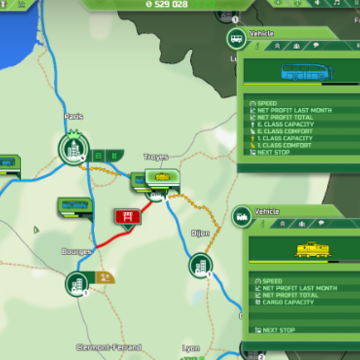Click SPEED row in train panel

coord(304,281)
